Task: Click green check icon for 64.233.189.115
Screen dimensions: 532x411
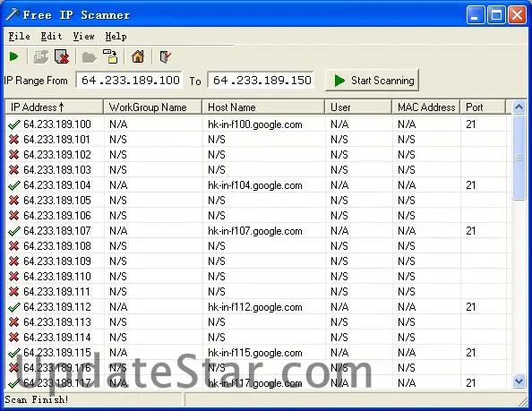Action: click(x=14, y=353)
